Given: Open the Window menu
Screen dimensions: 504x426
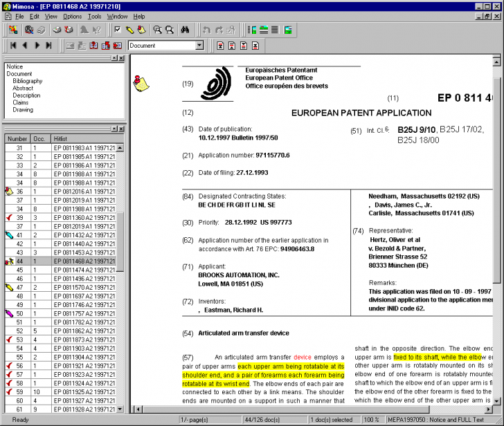Looking at the screenshot, I should [x=117, y=17].
